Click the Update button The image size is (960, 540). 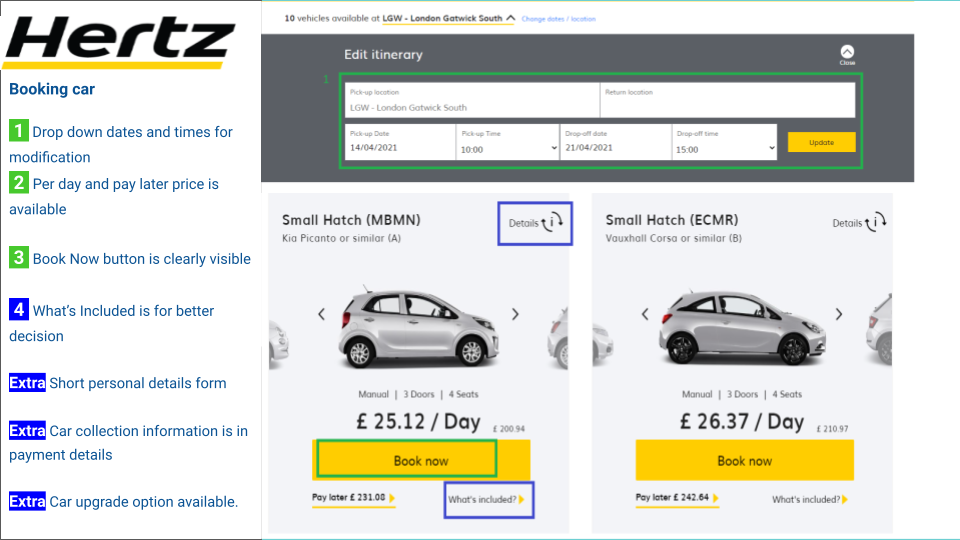click(x=822, y=142)
